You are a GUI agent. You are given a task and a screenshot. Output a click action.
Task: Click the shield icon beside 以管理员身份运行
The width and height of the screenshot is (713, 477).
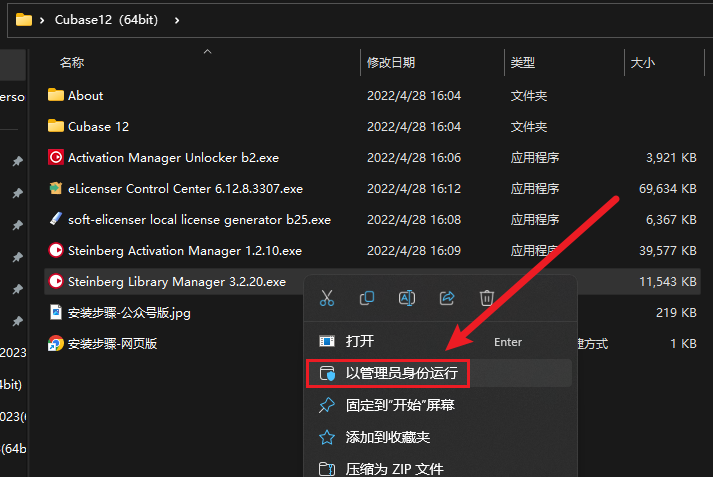point(327,373)
